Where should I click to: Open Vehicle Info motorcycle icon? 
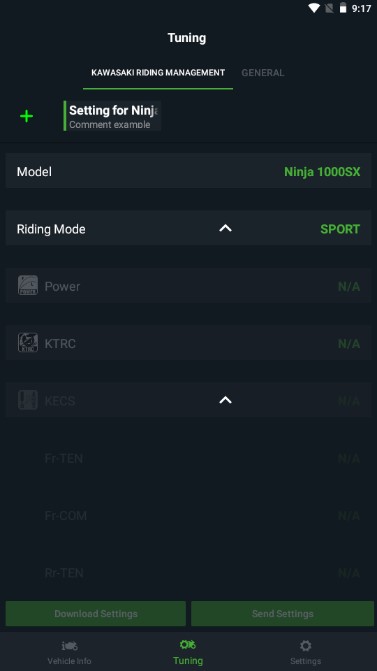[x=69, y=645]
